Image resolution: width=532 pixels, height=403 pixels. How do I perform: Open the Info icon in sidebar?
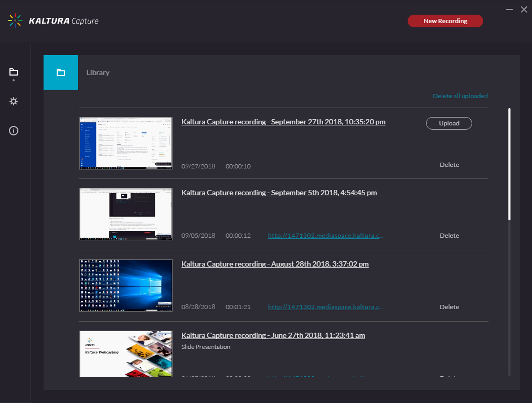[14, 131]
